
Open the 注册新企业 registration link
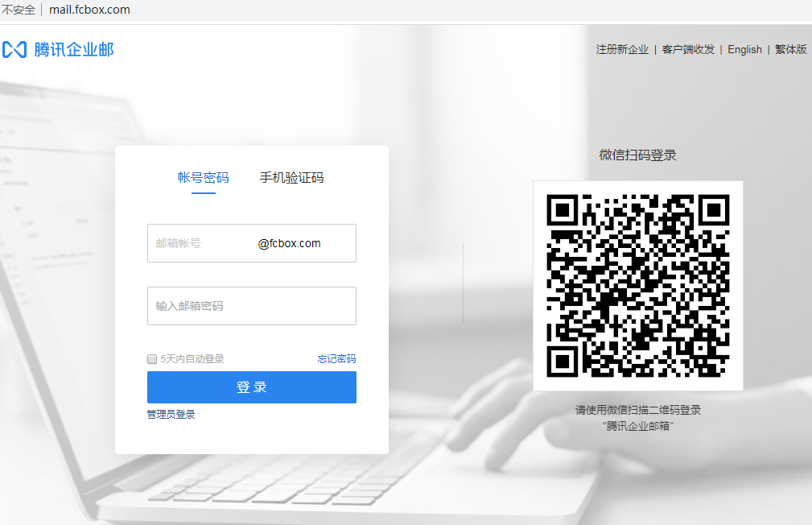[620, 49]
